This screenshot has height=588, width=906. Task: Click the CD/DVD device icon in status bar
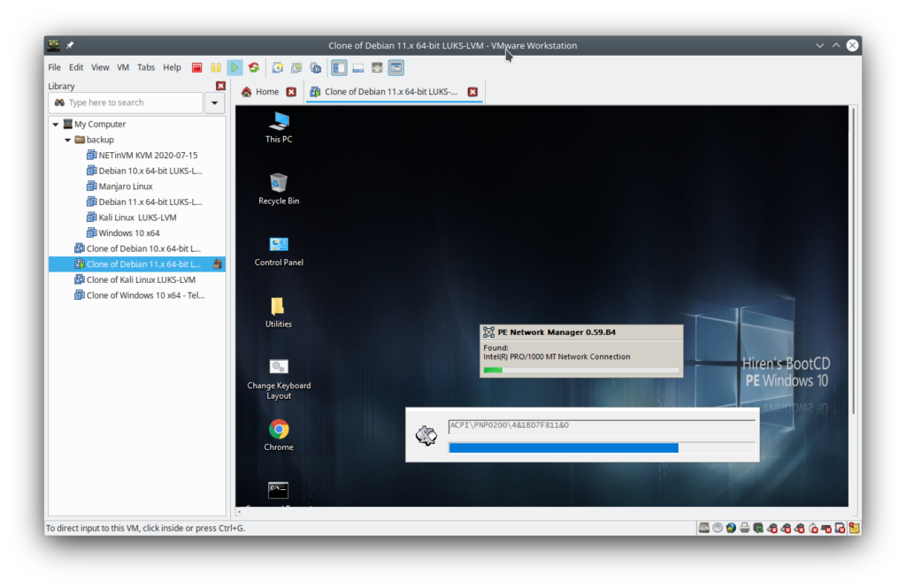(718, 527)
